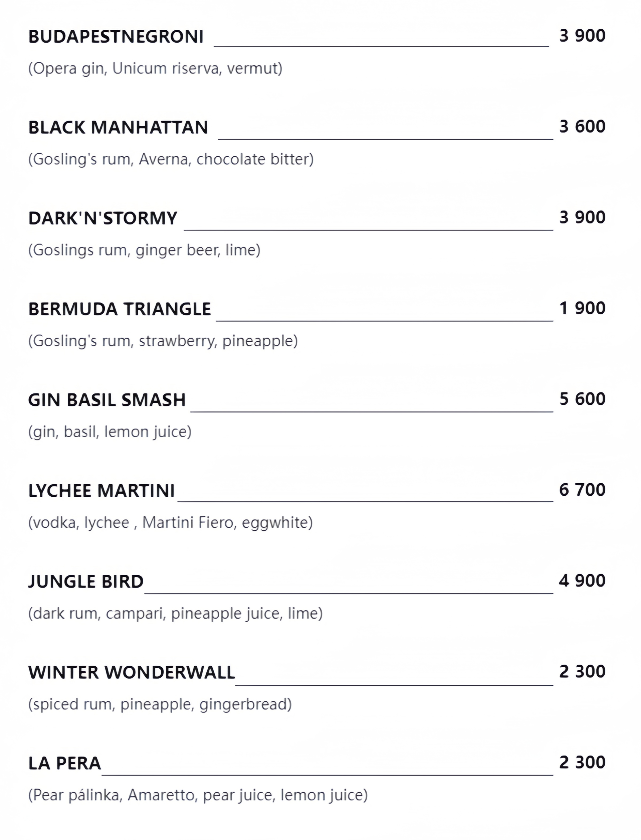Image resolution: width=641 pixels, height=840 pixels.
Task: Select the Black Manhattan price 3 600
Action: pos(582,127)
